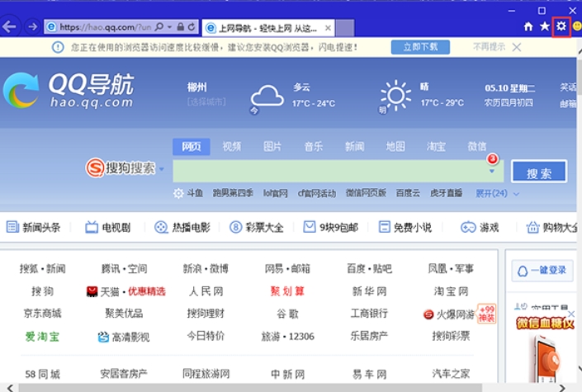The height and width of the screenshot is (392, 582).
Task: Open 热播电影 category
Action: [182, 227]
